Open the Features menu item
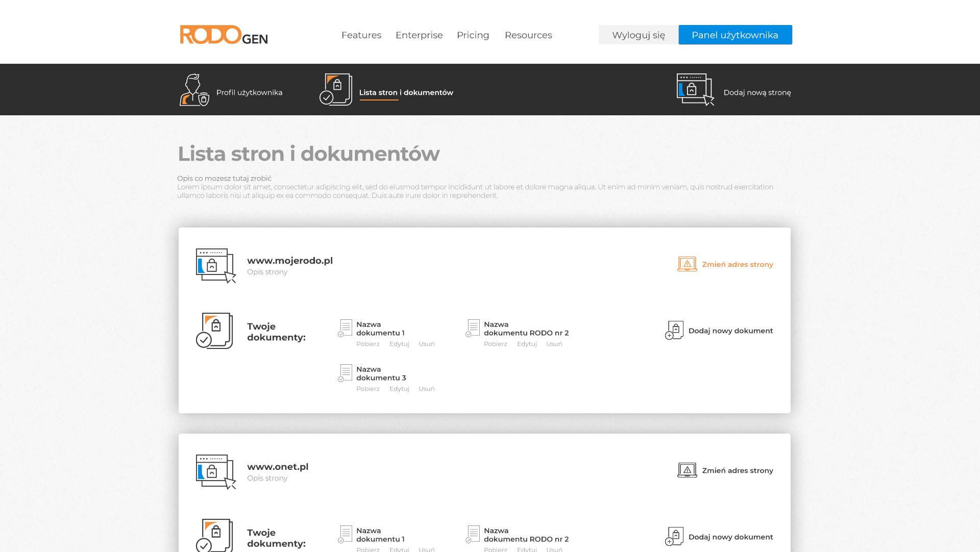Screen dimensions: 980x552 361,35
